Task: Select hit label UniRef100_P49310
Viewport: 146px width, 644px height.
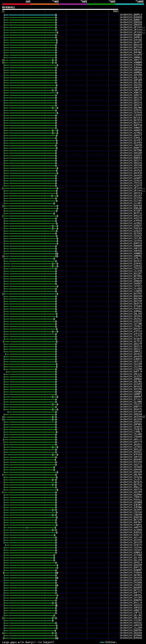Action: 131,309
